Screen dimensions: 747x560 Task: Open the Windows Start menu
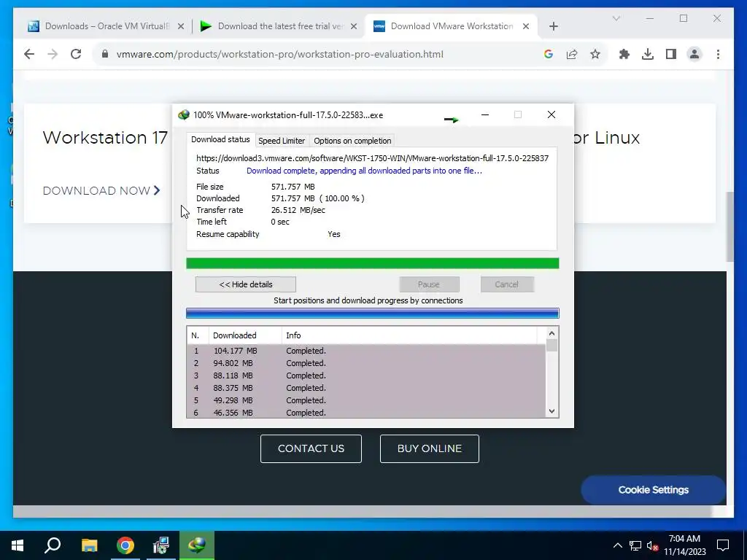coord(18,545)
